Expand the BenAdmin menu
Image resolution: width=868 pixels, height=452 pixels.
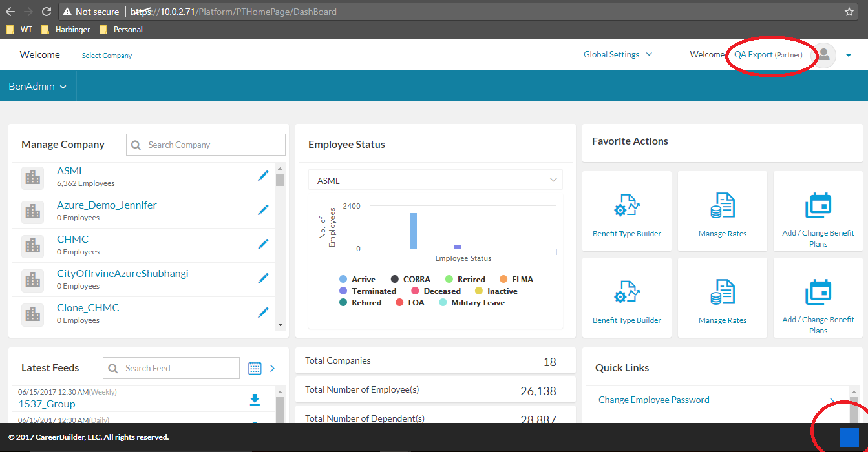[37, 87]
